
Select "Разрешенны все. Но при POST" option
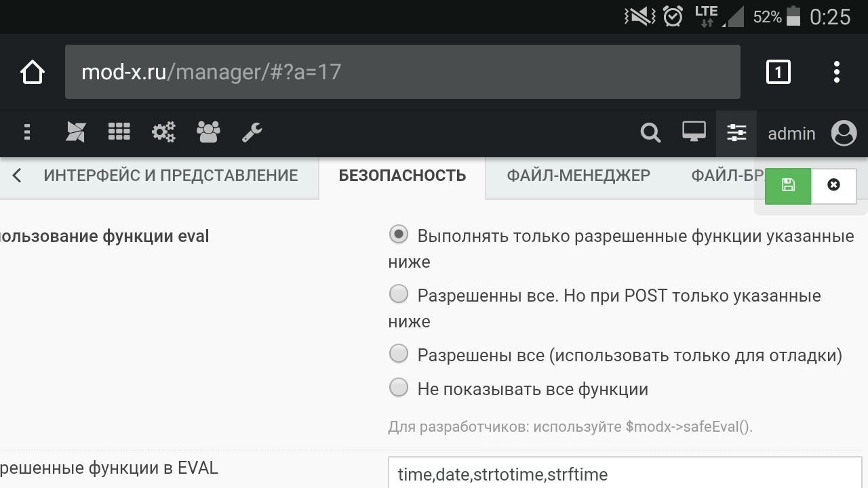(399, 294)
